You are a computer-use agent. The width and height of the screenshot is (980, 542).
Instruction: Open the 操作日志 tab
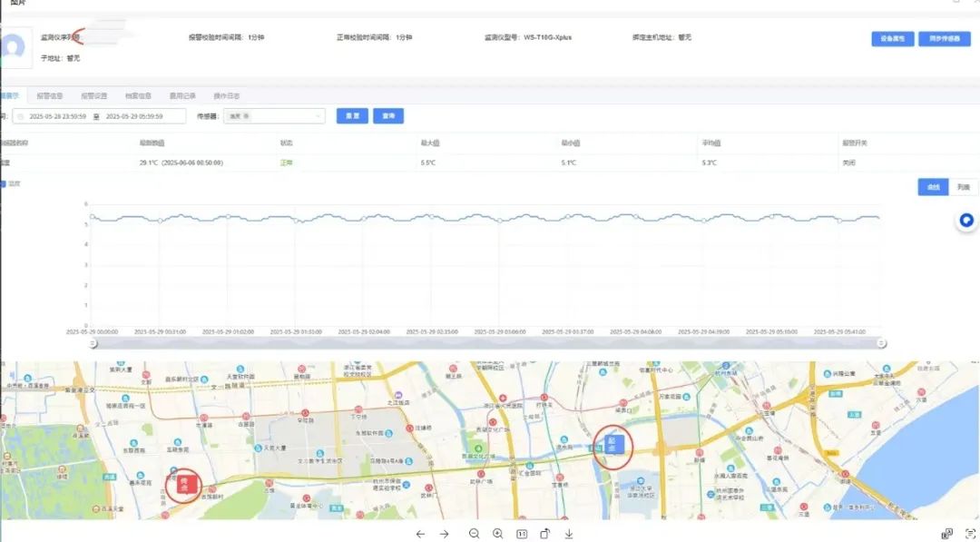click(x=226, y=95)
